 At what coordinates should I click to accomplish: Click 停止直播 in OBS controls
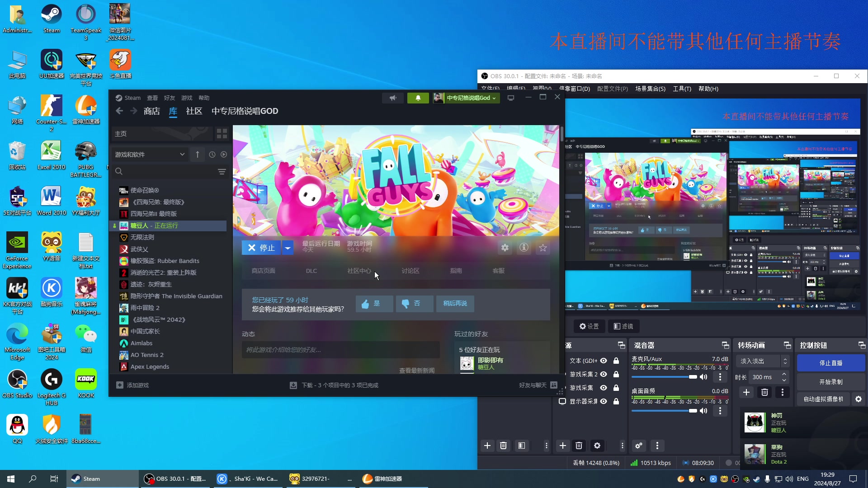click(831, 363)
